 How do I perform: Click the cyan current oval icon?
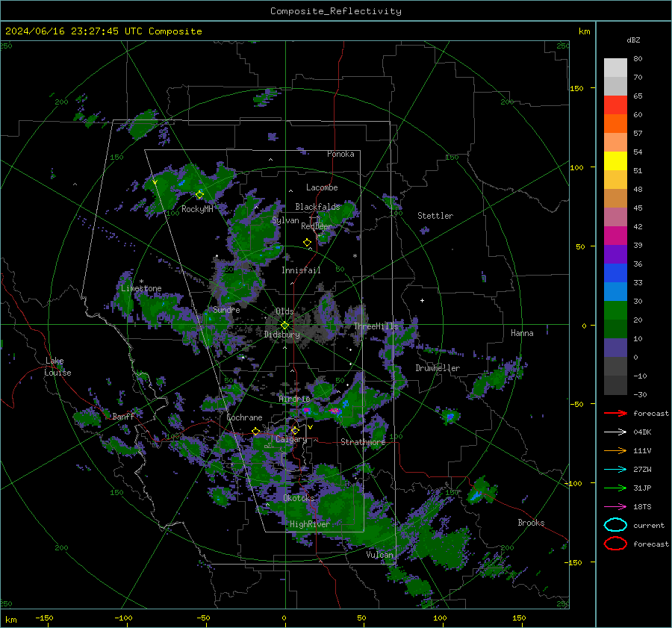pos(615,525)
